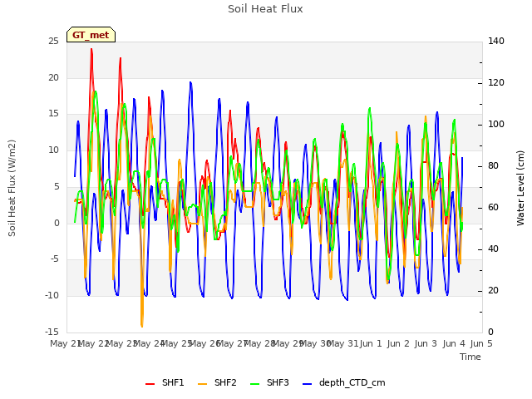Click the green SHF3 legend color marker

click(x=254, y=384)
